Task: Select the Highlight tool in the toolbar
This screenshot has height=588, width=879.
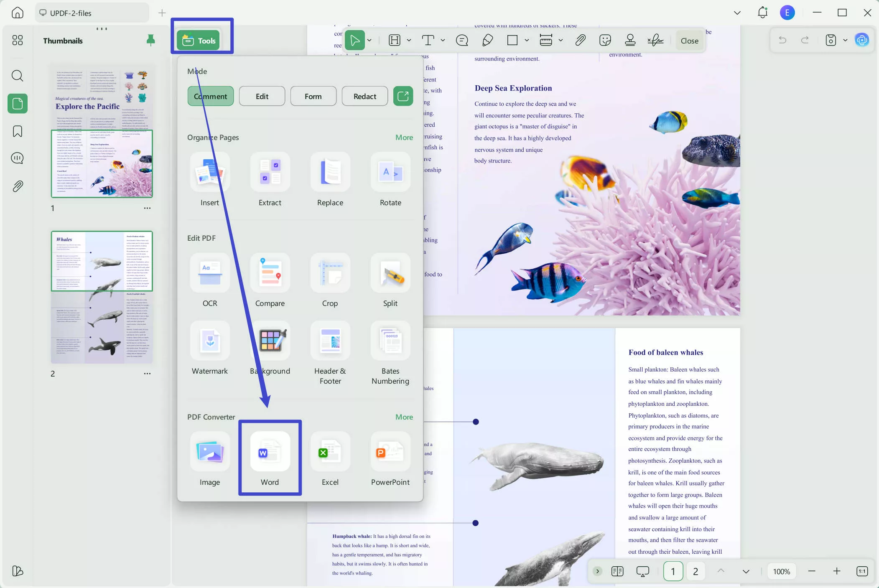Action: (395, 40)
